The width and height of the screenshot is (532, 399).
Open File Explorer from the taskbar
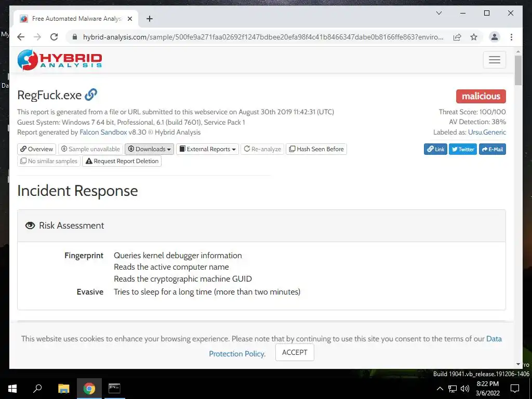click(x=63, y=389)
